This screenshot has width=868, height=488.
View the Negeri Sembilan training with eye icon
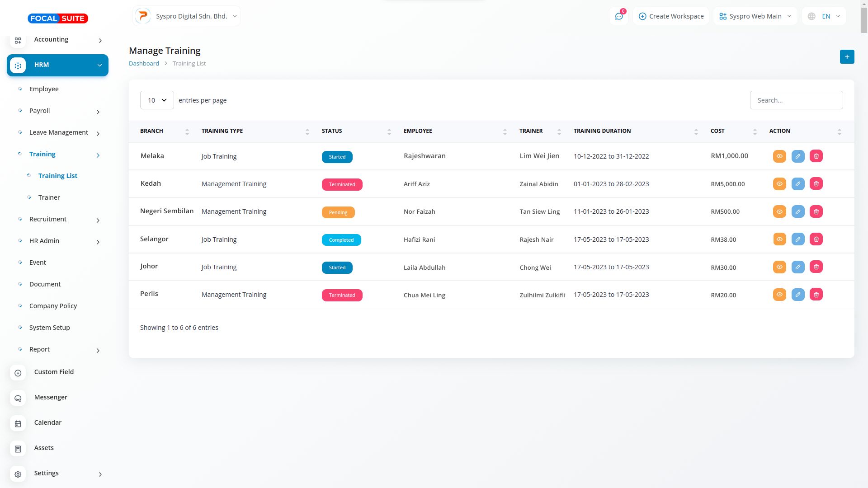779,211
